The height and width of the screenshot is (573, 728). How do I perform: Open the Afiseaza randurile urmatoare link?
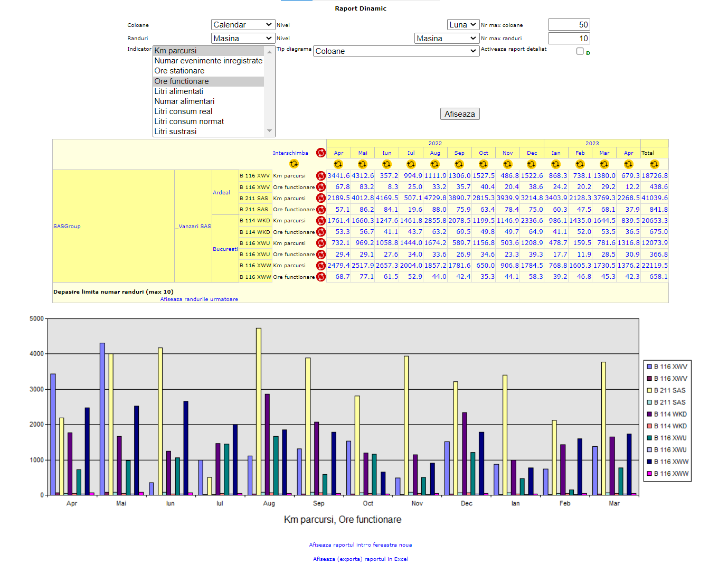point(199,299)
